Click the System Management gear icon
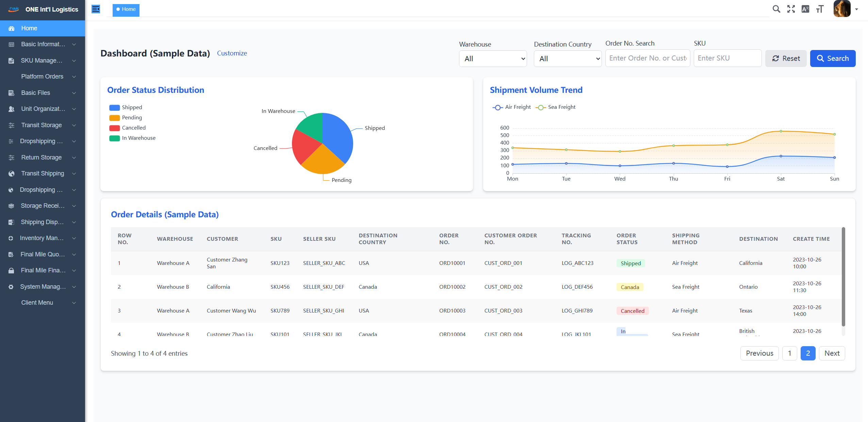The height and width of the screenshot is (422, 868). click(x=11, y=287)
